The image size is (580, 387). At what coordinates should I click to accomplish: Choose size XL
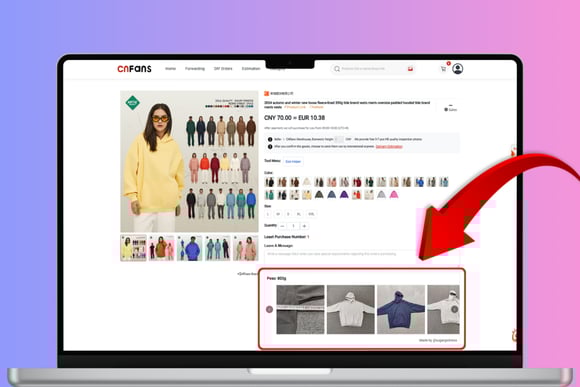[299, 214]
